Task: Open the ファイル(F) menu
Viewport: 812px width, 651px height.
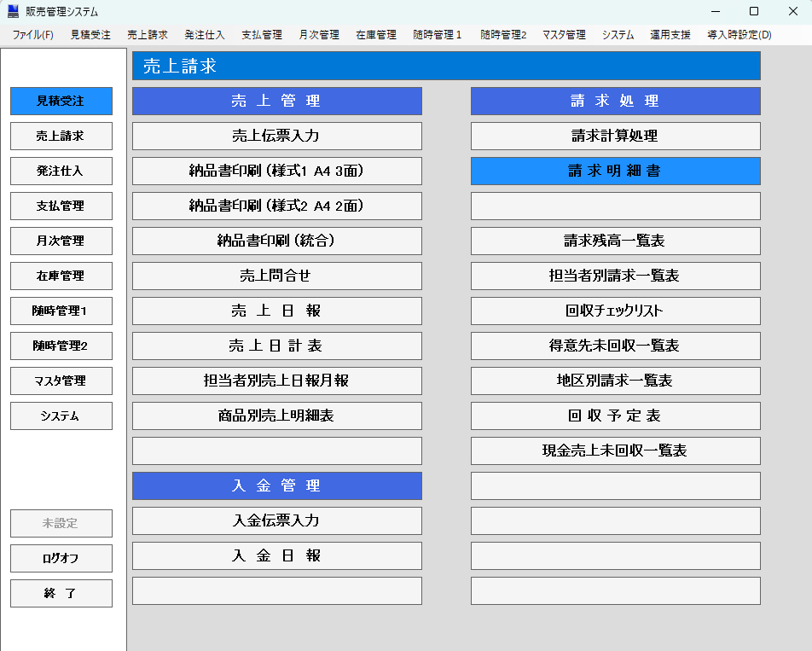Action: [32, 35]
